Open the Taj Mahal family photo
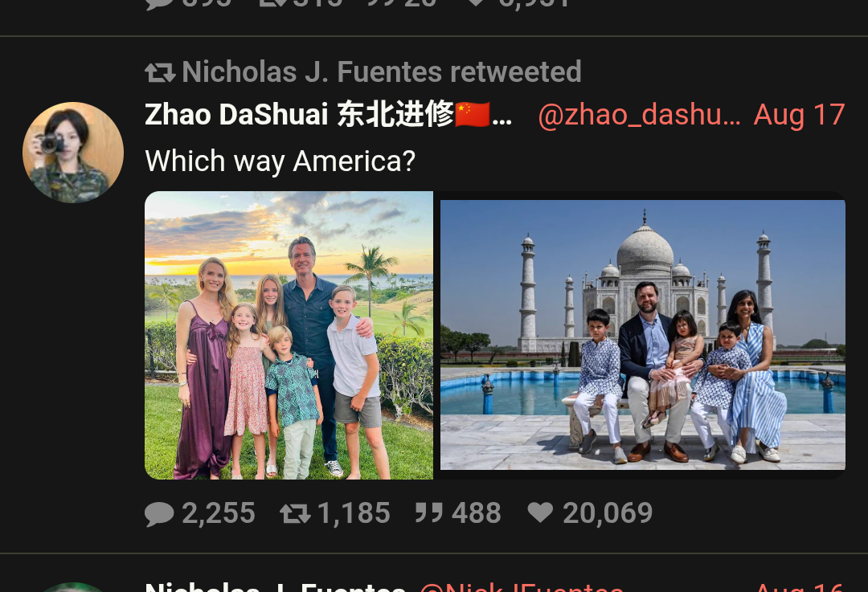 point(643,335)
